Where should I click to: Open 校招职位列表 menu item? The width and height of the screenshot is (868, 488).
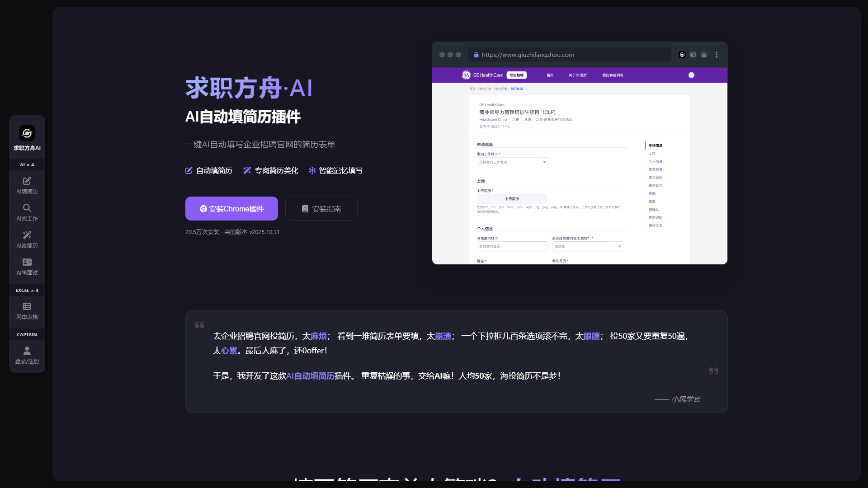613,75
